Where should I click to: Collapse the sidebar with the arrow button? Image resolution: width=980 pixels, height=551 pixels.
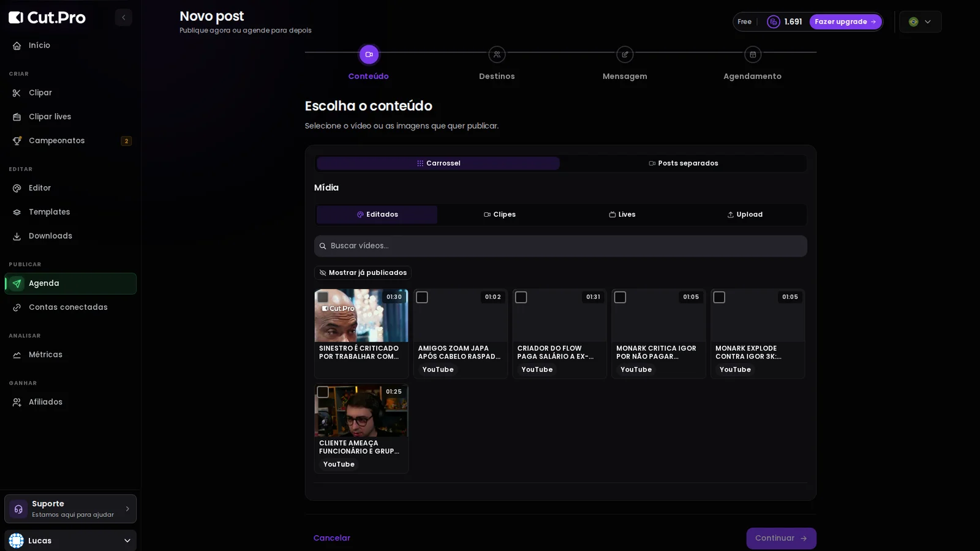tap(124, 18)
